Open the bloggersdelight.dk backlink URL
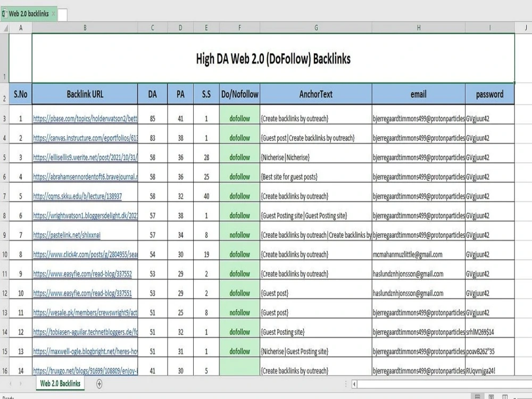Viewport: 532px width, 399px height. [85, 215]
